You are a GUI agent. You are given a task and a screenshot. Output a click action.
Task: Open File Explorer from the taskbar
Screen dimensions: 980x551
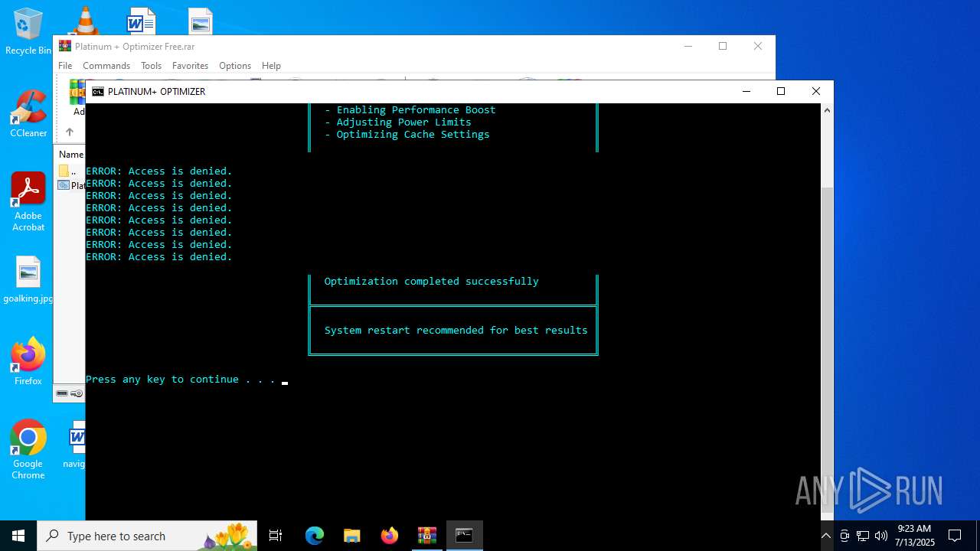[351, 536]
